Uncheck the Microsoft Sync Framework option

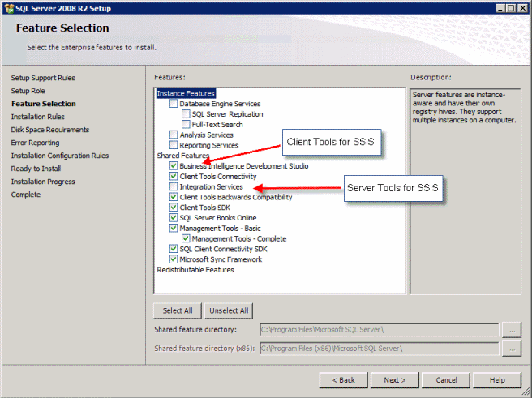click(174, 259)
